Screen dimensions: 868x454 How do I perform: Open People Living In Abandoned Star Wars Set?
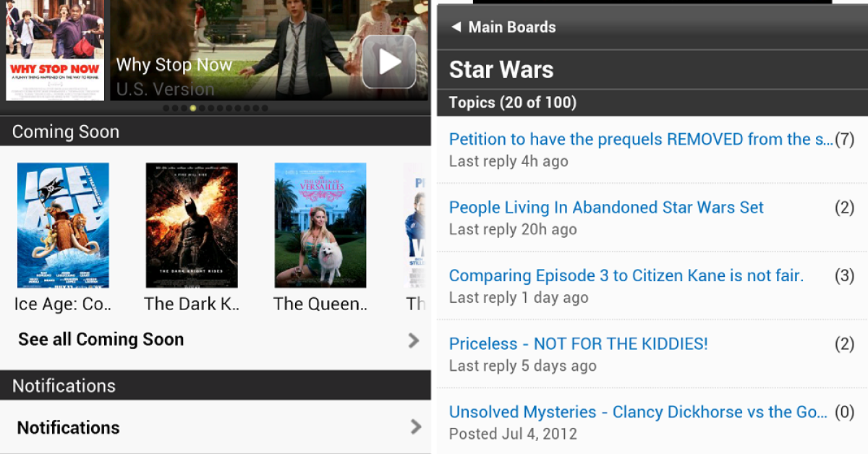click(651, 218)
